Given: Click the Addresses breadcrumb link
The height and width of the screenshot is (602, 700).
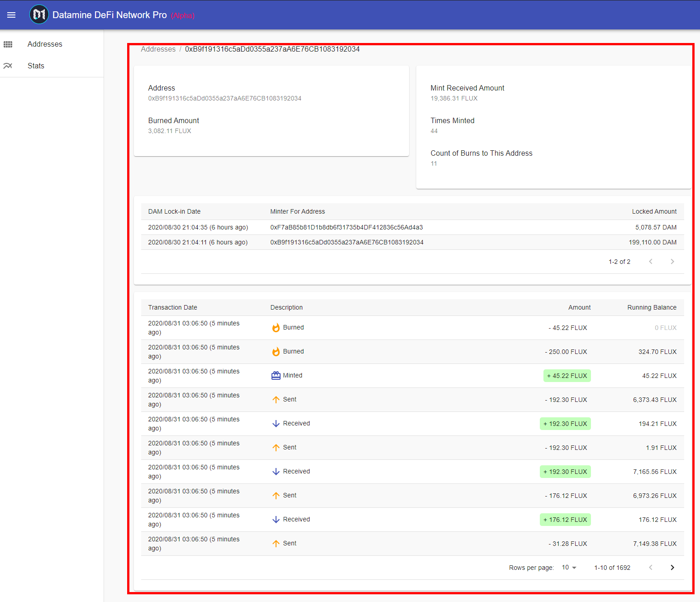Looking at the screenshot, I should pyautogui.click(x=158, y=49).
